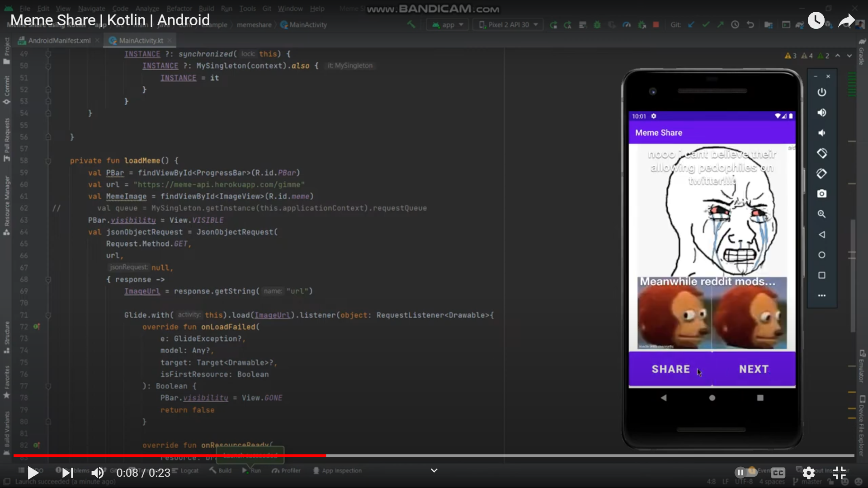This screenshot has width=868, height=488.
Task: Open the app run configuration dropdown
Action: point(447,25)
